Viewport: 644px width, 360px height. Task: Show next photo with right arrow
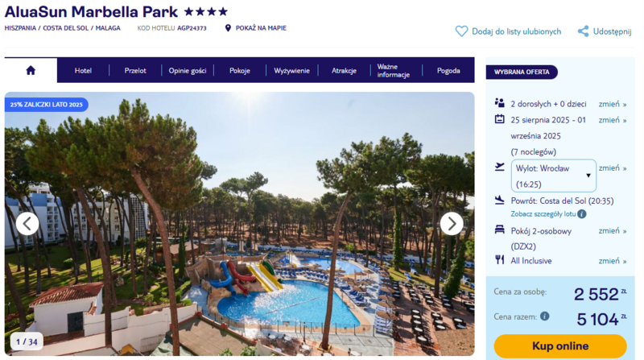[x=452, y=224]
